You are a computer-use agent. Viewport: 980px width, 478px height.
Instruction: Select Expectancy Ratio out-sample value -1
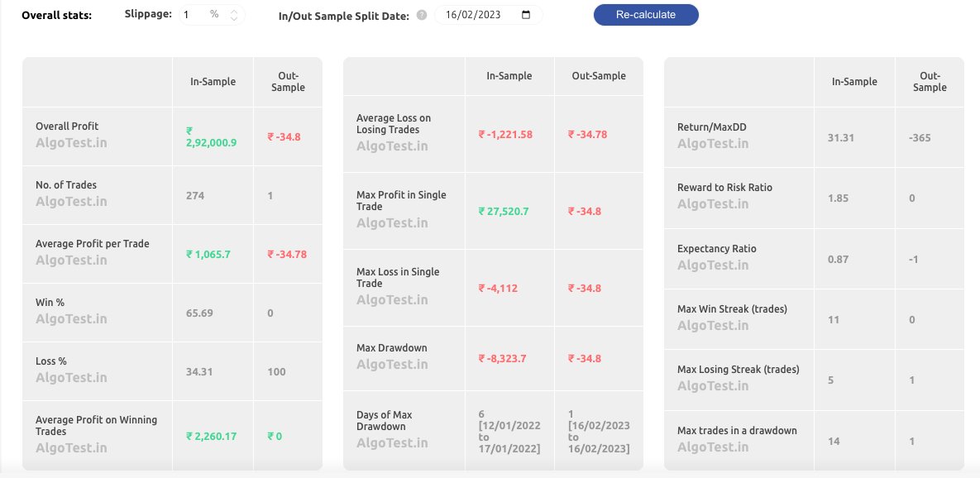coord(913,260)
